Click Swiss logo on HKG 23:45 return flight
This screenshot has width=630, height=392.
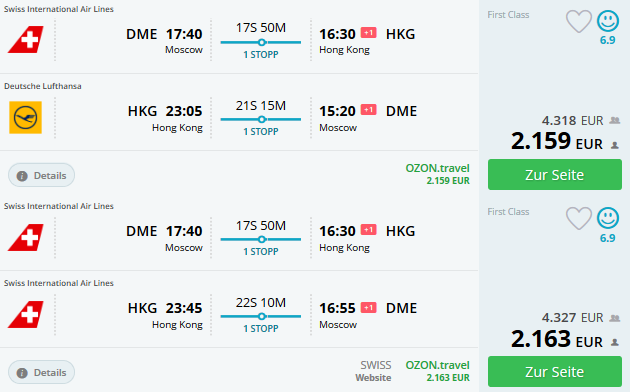point(25,314)
